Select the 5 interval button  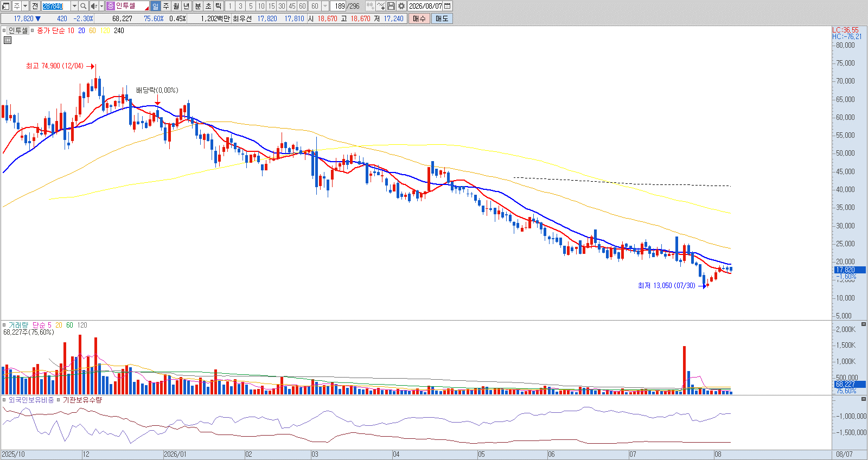click(x=251, y=6)
